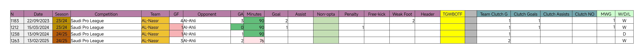Select the Penalty column header
The width and height of the screenshot is (644, 54).
[351, 14]
